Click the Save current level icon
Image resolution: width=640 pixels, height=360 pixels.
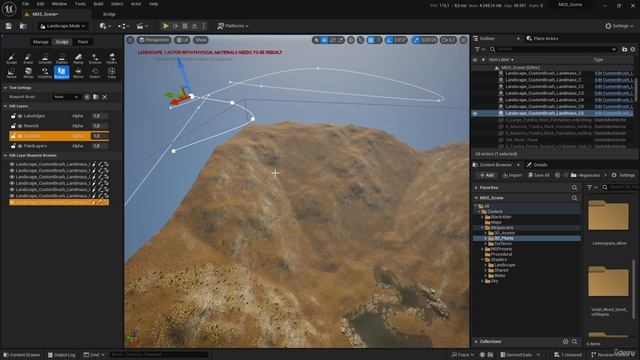pyautogui.click(x=9, y=26)
